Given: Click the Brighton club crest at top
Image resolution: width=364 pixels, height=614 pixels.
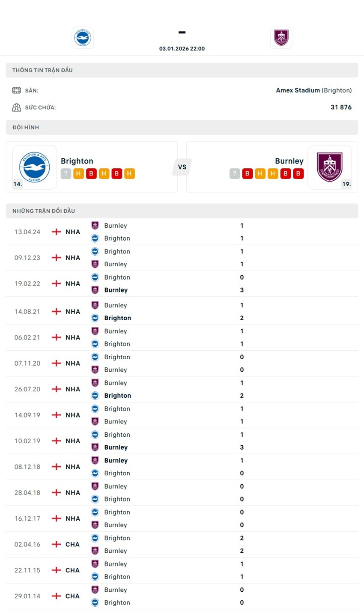Looking at the screenshot, I should pos(82,37).
